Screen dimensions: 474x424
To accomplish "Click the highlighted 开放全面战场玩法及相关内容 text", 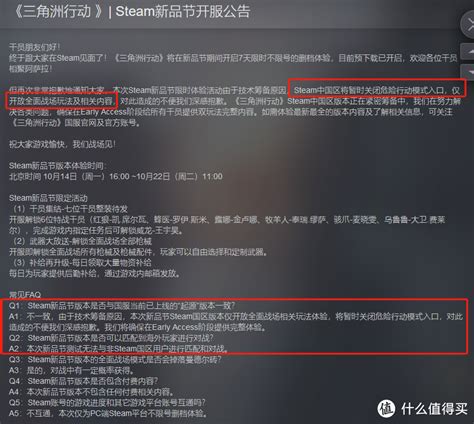I will 62,101.
